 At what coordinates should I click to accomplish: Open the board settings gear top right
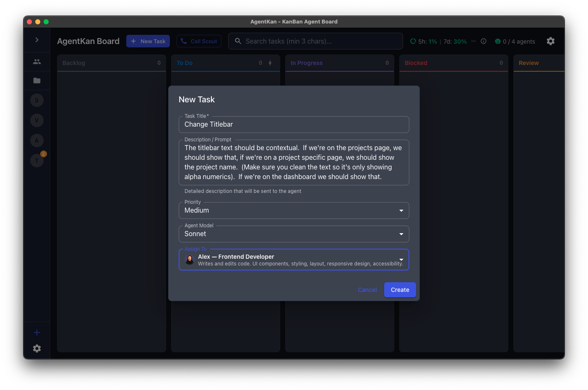click(550, 41)
